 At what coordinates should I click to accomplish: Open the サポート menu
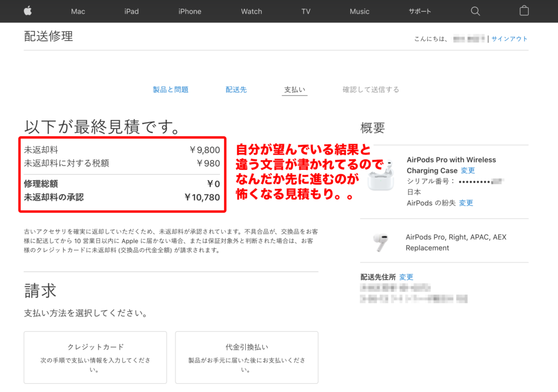[420, 11]
